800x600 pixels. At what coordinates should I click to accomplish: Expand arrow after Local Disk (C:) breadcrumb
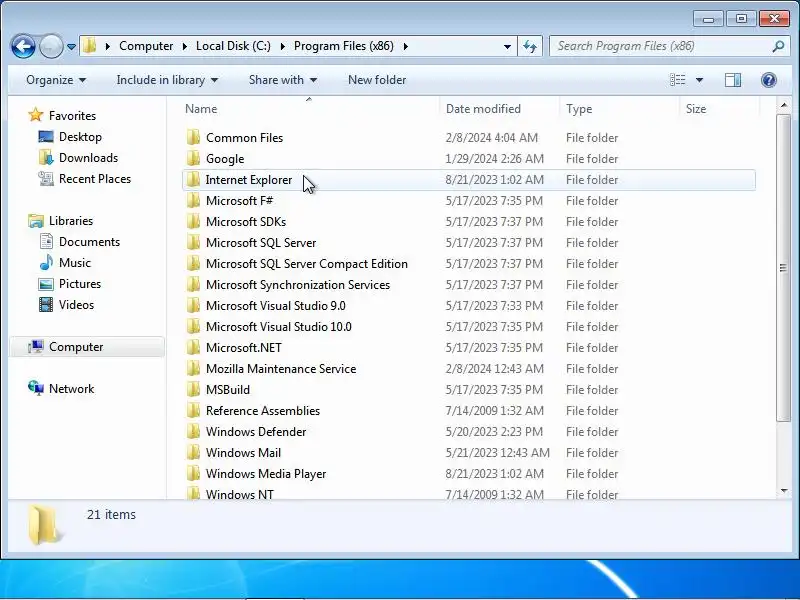283,46
